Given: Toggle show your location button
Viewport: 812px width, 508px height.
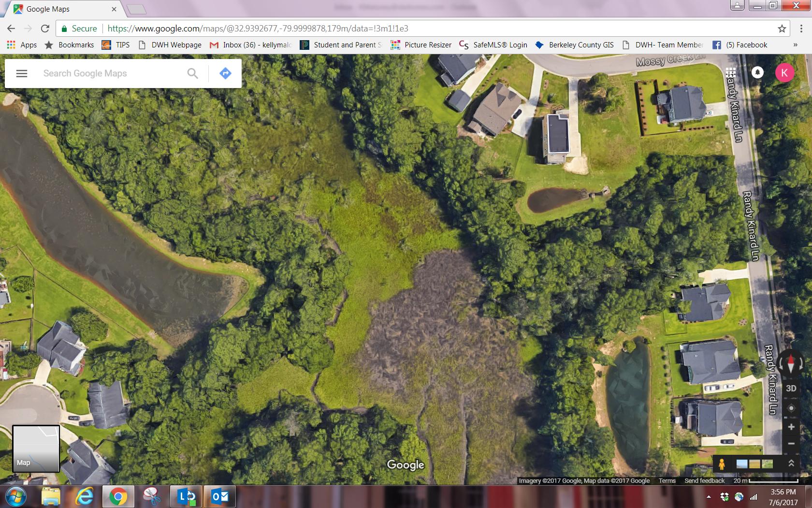Looking at the screenshot, I should pyautogui.click(x=791, y=408).
